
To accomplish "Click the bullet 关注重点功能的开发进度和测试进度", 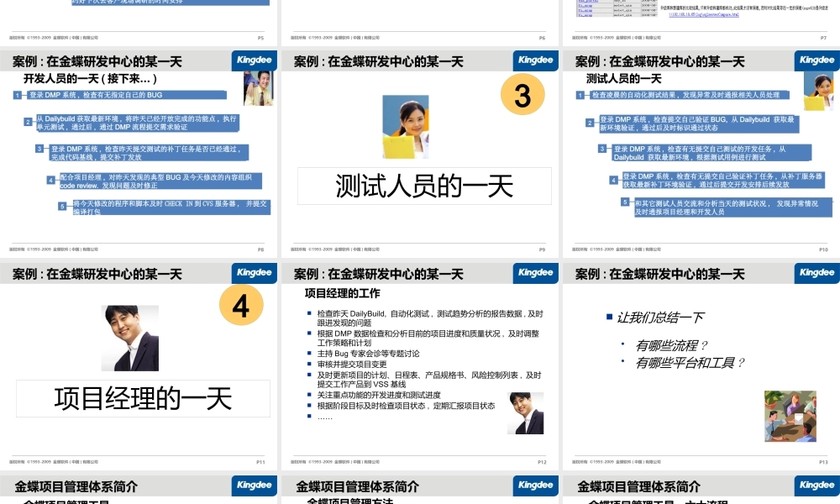I will [380, 396].
